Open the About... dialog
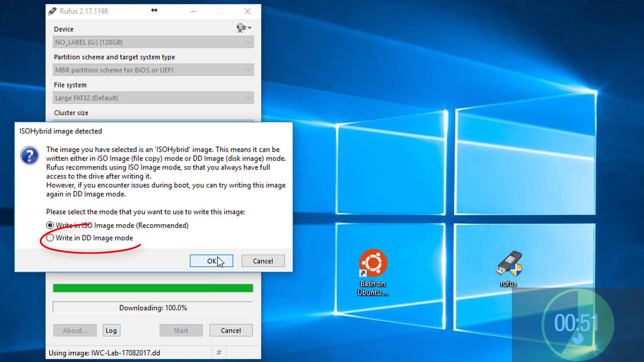This screenshot has height=362, width=644. pos(74,330)
